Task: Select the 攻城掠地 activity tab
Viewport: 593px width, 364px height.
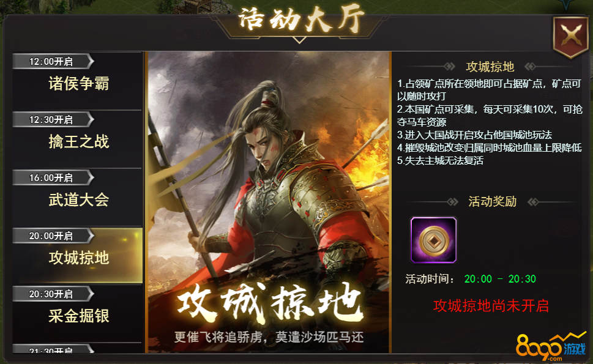Action: [x=78, y=256]
